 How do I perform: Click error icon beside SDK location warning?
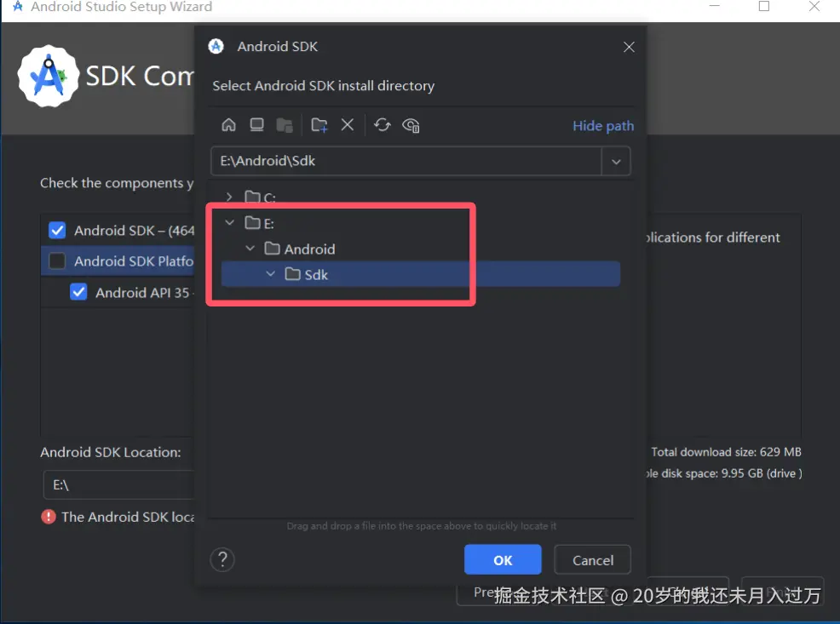point(49,517)
